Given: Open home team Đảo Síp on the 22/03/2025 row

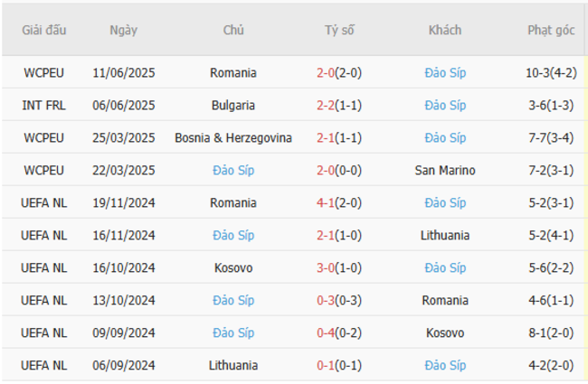Looking at the screenshot, I should tap(233, 171).
